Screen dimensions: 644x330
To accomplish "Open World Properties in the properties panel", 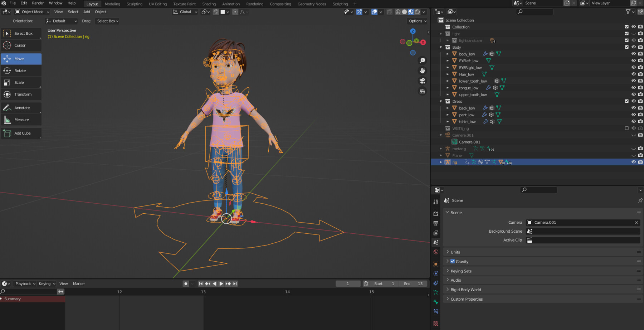I will click(x=435, y=252).
